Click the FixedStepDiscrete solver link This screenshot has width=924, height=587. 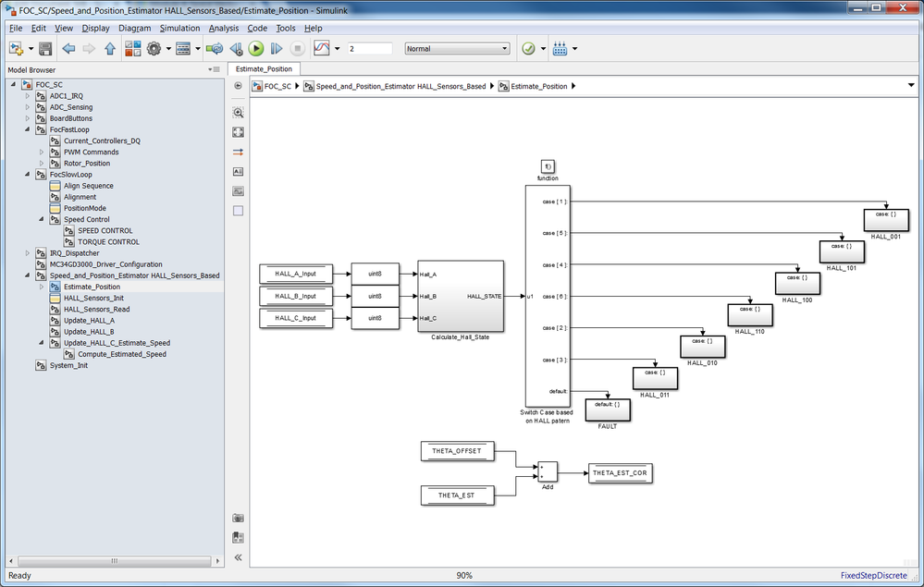[x=873, y=575]
